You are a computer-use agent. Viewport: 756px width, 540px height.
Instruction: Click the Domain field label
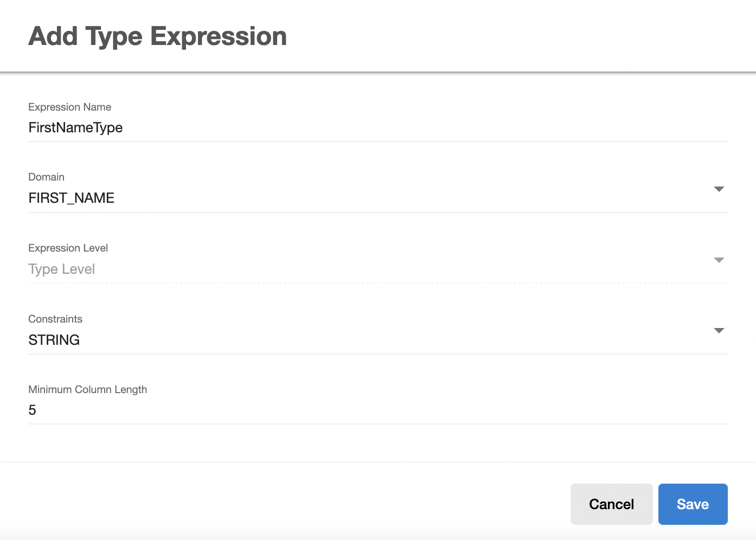pos(47,177)
